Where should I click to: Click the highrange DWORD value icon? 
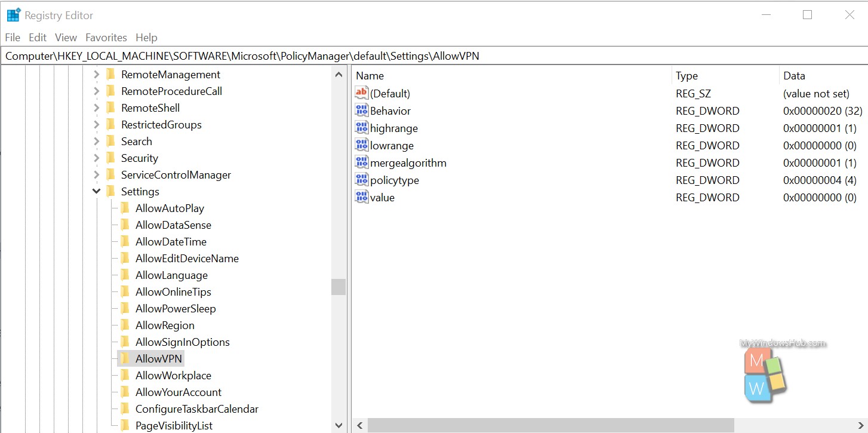[361, 127]
